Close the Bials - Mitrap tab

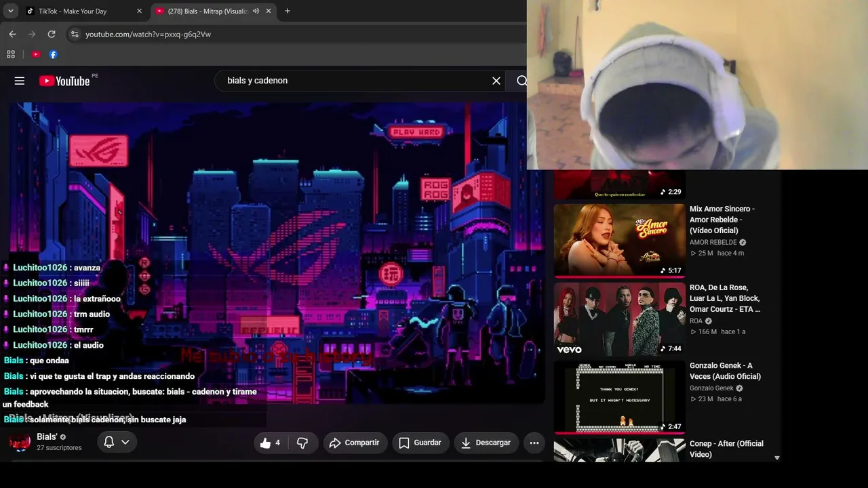coord(269,11)
